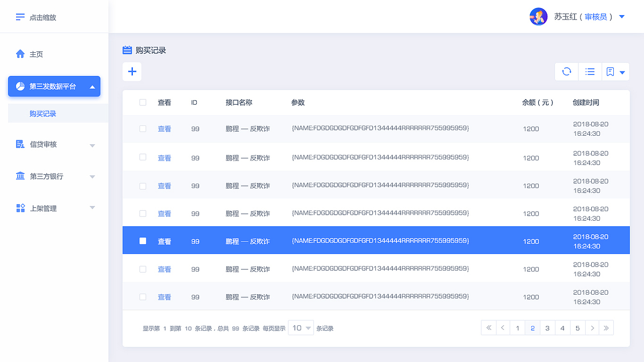Click the refresh table icon
Screen dimensions: 644x362
click(x=566, y=71)
